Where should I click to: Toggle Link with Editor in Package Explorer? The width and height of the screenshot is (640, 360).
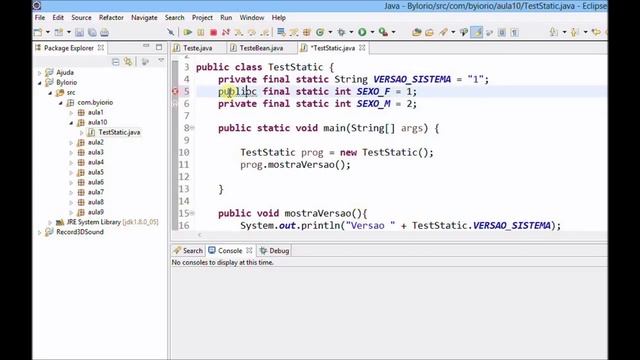click(128, 62)
